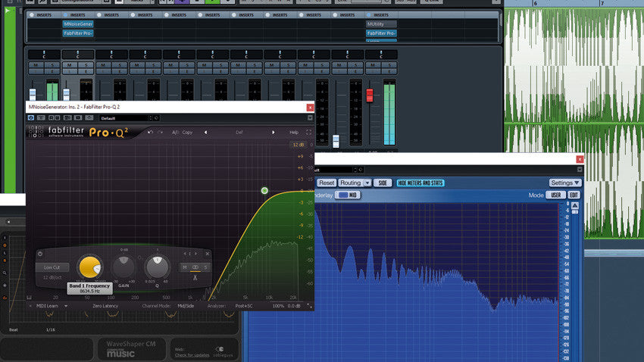Click the Pro-Q 2 full screen icon
The image size is (644, 362).
point(308,133)
